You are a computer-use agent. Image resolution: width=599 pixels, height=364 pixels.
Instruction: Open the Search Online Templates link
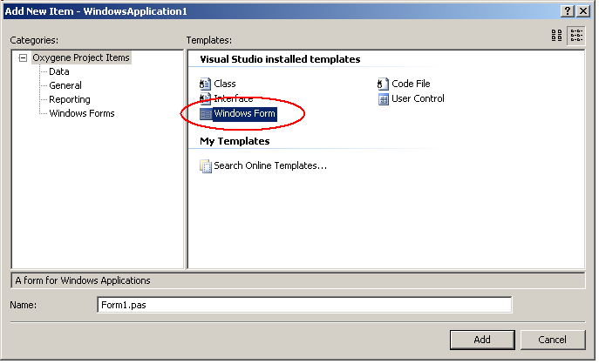pos(270,165)
